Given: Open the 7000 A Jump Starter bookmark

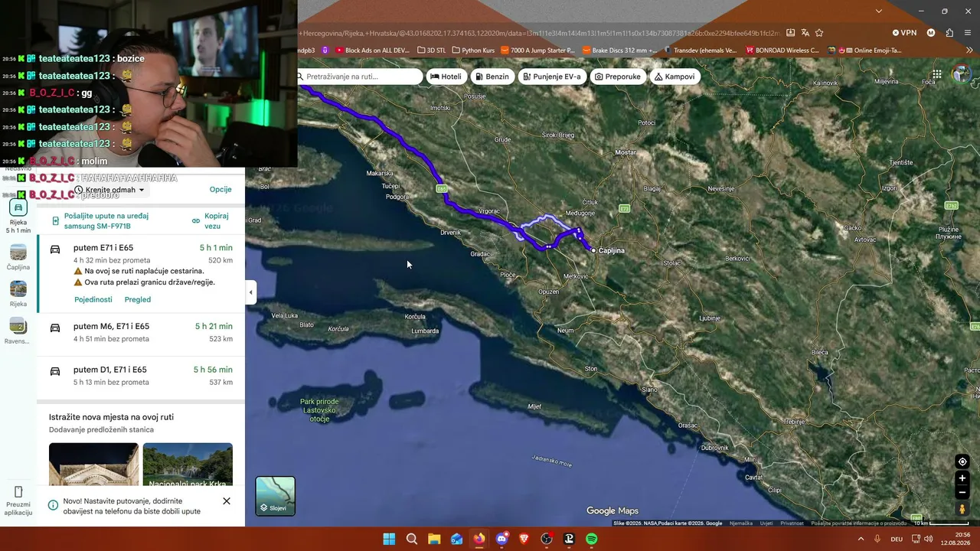Looking at the screenshot, I should 537,51.
